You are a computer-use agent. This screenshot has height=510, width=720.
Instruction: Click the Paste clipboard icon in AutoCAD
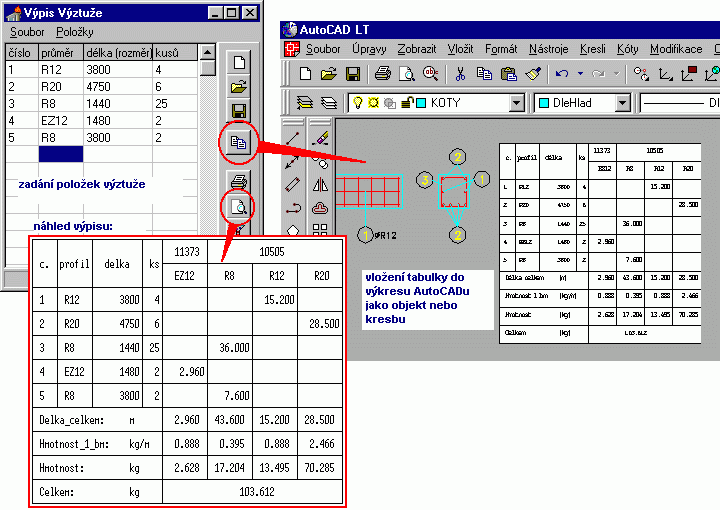[x=508, y=73]
